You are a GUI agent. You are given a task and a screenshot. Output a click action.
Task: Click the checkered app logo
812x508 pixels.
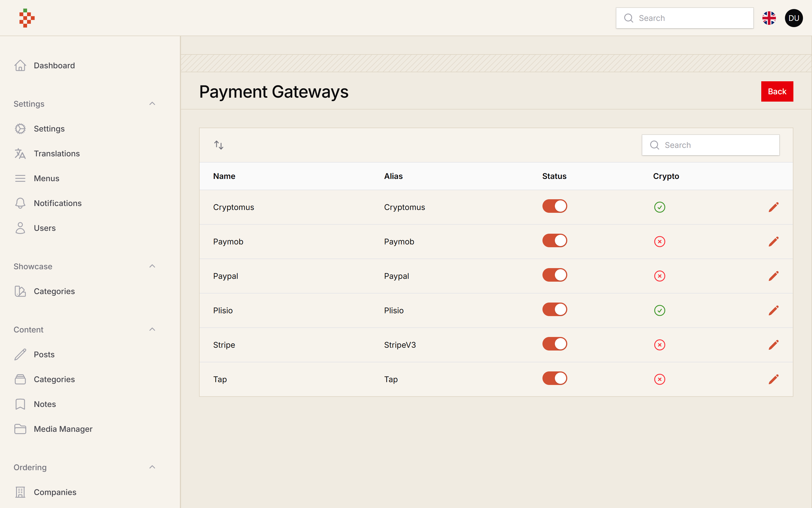[x=27, y=18]
